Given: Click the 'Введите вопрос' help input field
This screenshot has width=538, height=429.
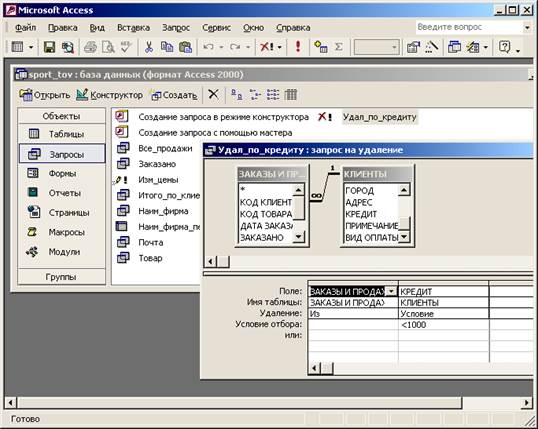Looking at the screenshot, I should (x=469, y=27).
